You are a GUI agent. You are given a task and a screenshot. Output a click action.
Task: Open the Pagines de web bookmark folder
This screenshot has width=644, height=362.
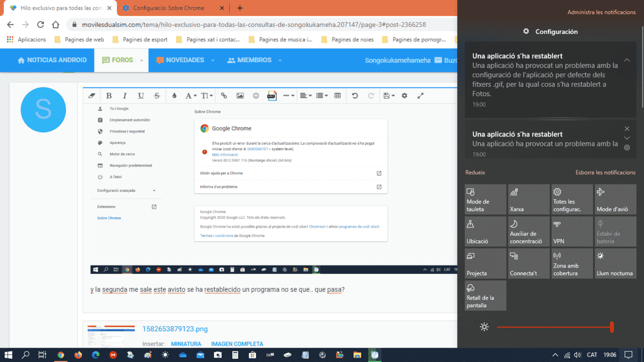tap(78, 39)
